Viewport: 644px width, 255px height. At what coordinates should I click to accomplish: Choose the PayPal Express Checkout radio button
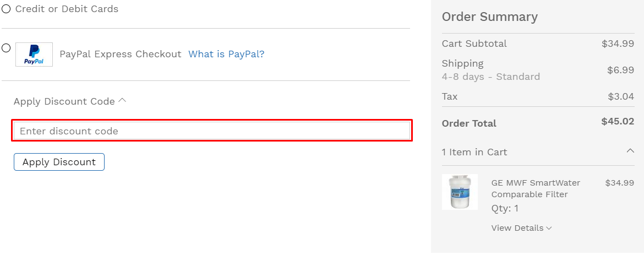coord(6,48)
